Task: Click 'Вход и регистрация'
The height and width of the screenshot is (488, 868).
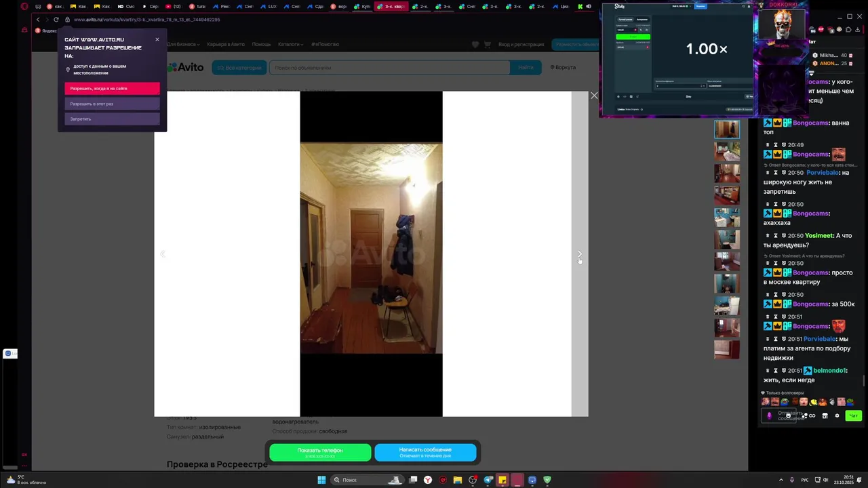Action: coord(521,44)
